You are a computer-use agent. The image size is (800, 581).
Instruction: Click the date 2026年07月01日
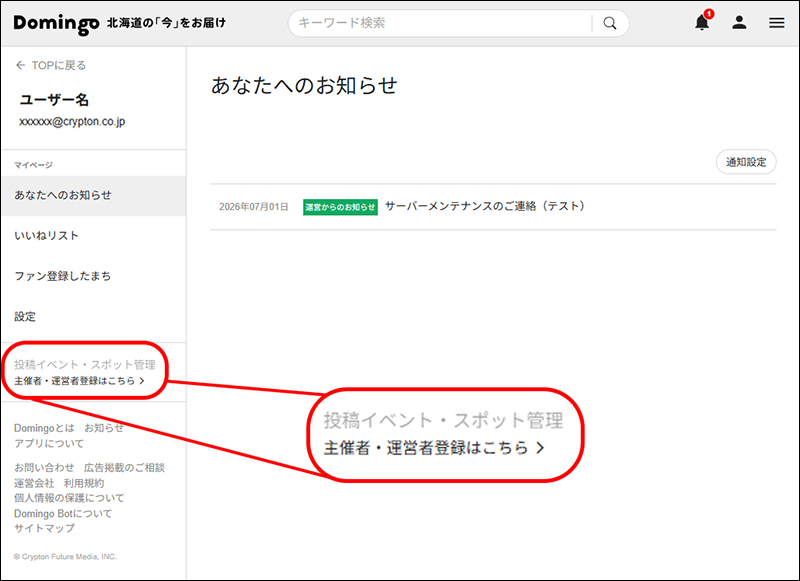coord(254,207)
